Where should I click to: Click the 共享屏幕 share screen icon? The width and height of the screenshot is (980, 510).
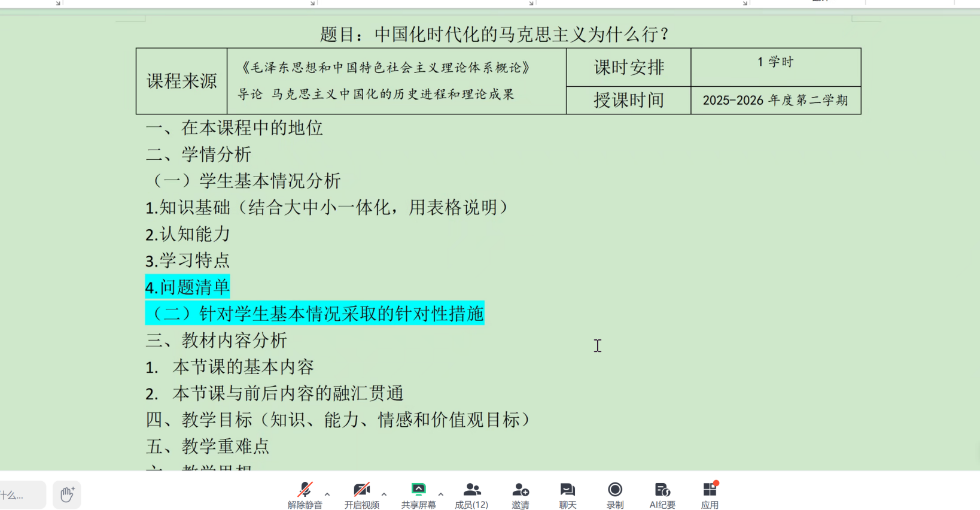pos(418,494)
